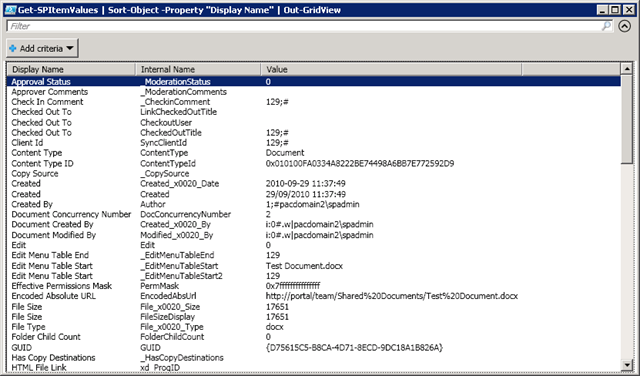Sort by Display Name column header

71,69
